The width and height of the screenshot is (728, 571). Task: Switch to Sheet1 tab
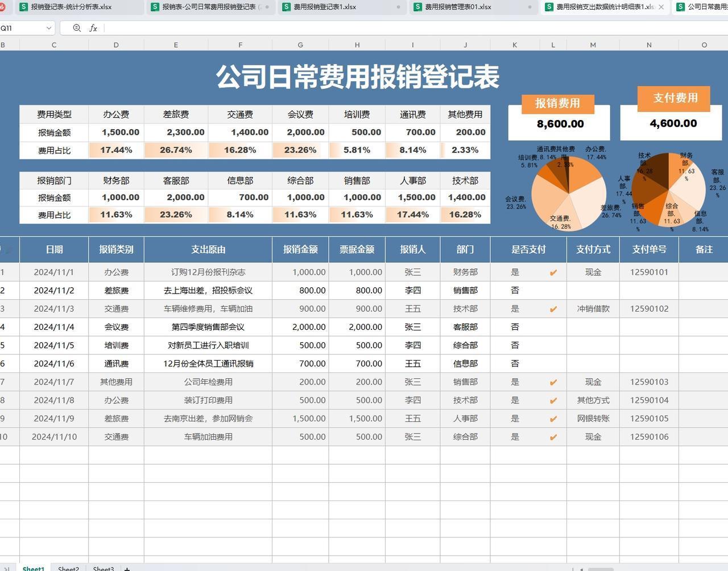click(x=33, y=568)
